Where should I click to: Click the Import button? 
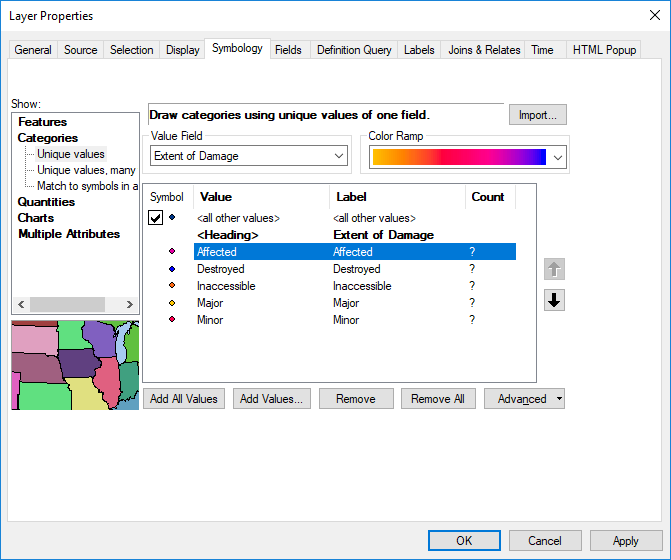coord(538,115)
